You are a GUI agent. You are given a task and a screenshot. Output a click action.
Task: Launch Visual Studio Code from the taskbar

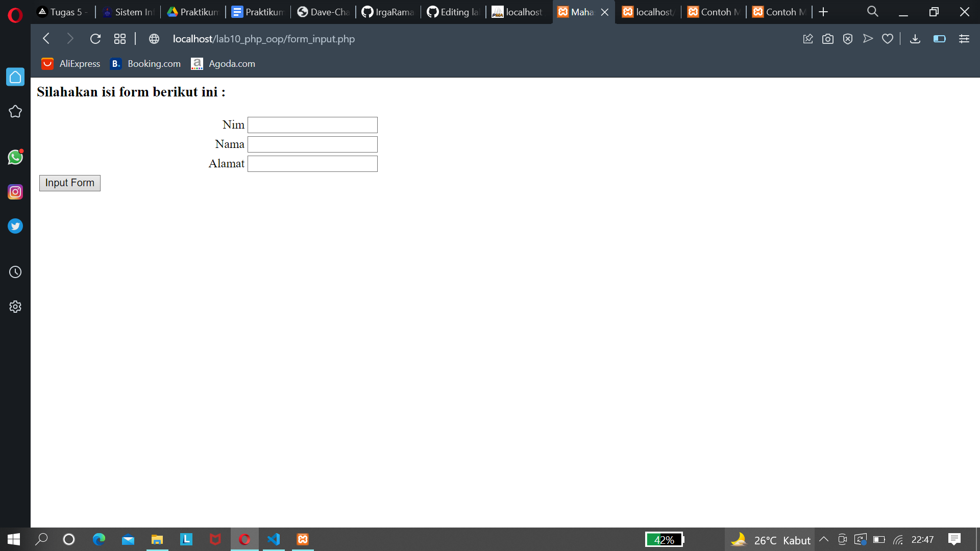pos(274,539)
